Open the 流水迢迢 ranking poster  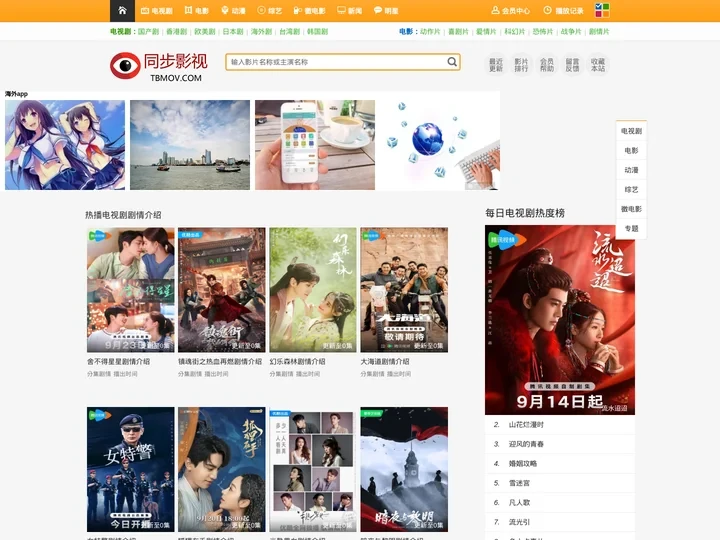(x=560, y=320)
